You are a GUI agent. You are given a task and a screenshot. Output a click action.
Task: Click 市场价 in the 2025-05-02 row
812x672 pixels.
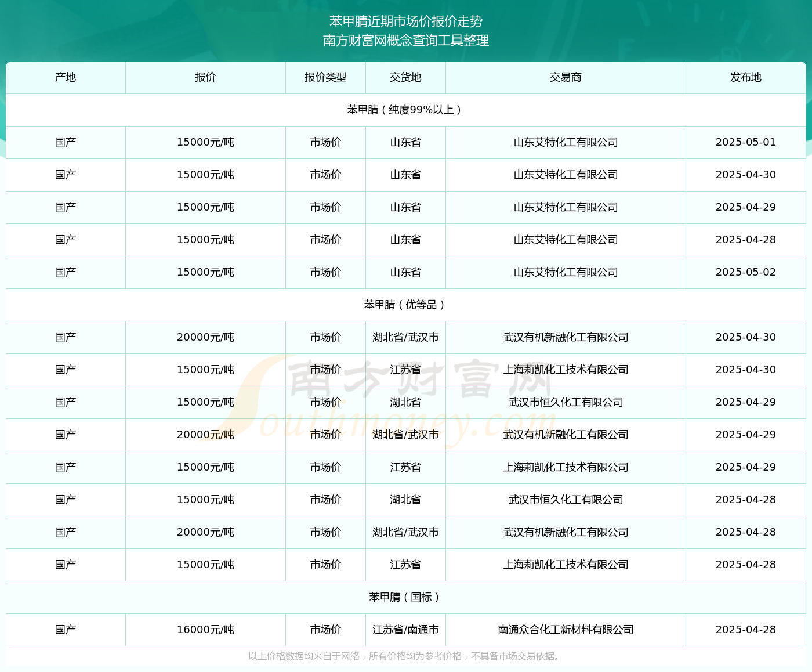[x=325, y=272]
